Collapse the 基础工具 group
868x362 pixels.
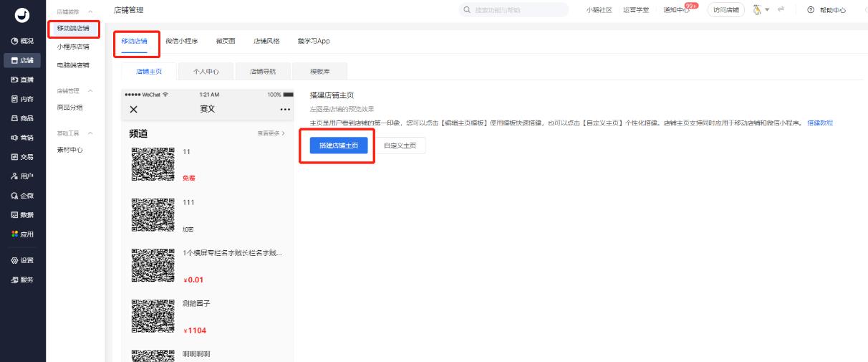[90, 133]
